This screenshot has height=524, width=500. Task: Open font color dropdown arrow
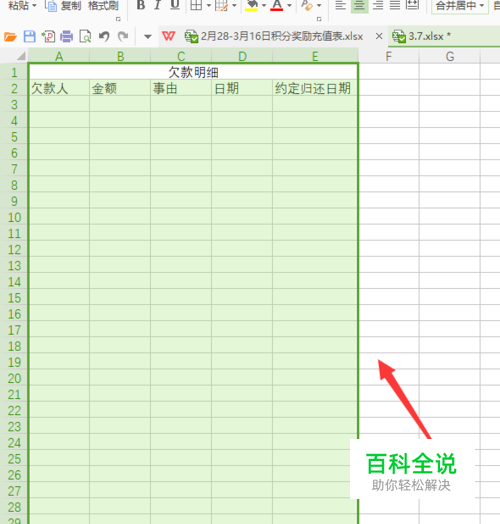[289, 5]
